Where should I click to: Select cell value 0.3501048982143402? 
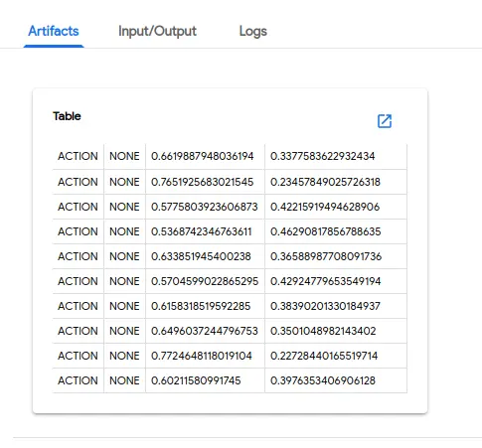click(x=323, y=331)
